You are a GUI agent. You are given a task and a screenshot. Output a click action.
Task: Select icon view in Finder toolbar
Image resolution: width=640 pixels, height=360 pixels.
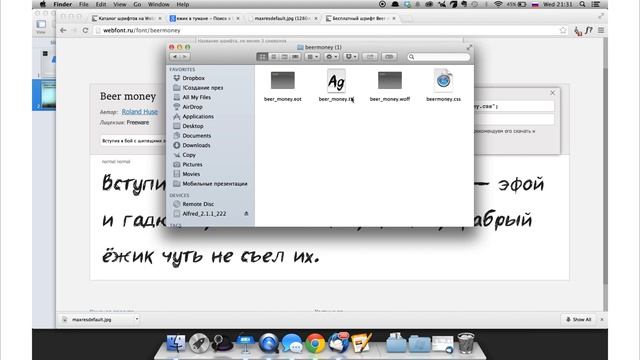(262, 57)
